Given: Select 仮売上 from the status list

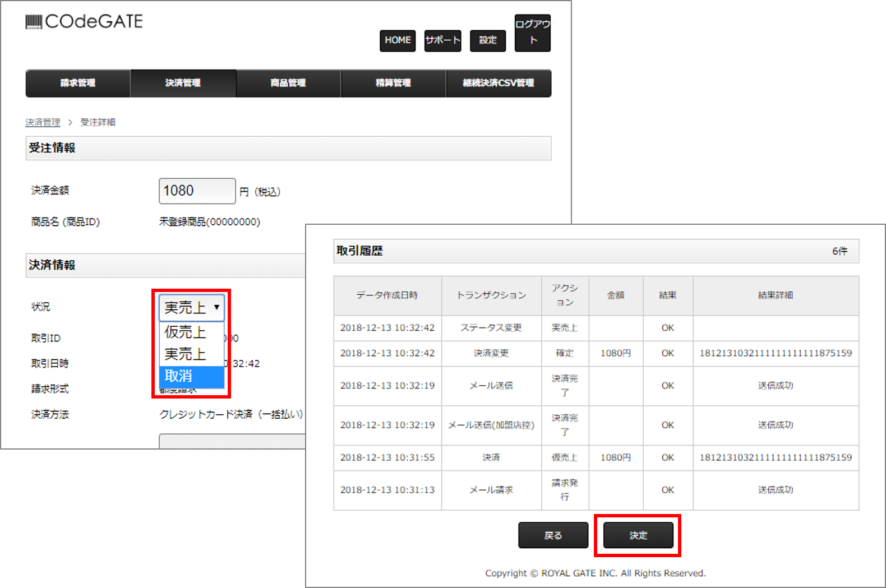Looking at the screenshot, I should click(186, 332).
